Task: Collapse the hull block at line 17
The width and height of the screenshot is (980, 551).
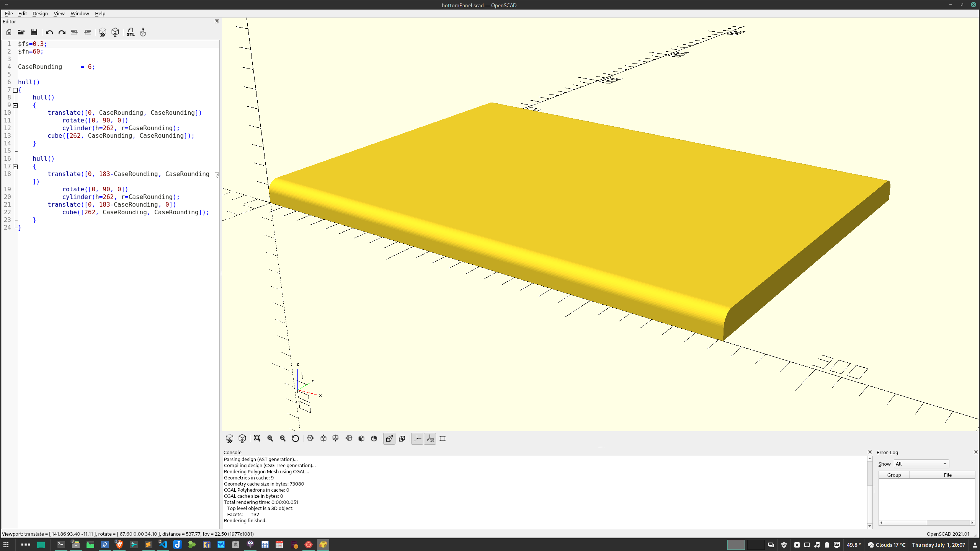Action: (15, 166)
